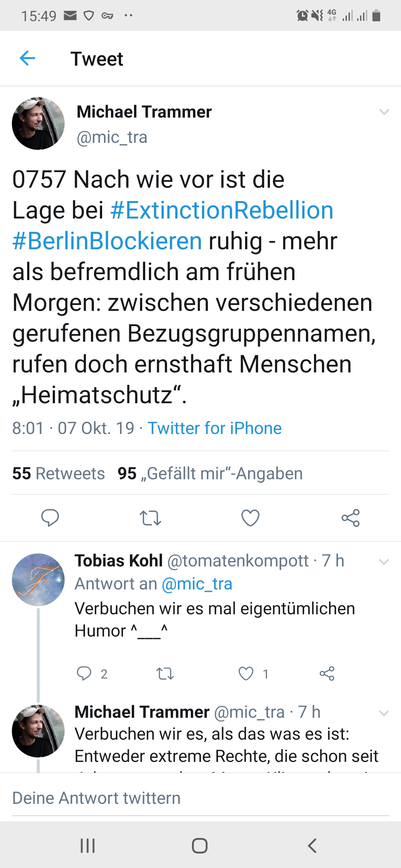Viewport: 401px width, 868px height.
Task: View the 95 "Gefällt mir"-Angaben list
Action: [210, 473]
